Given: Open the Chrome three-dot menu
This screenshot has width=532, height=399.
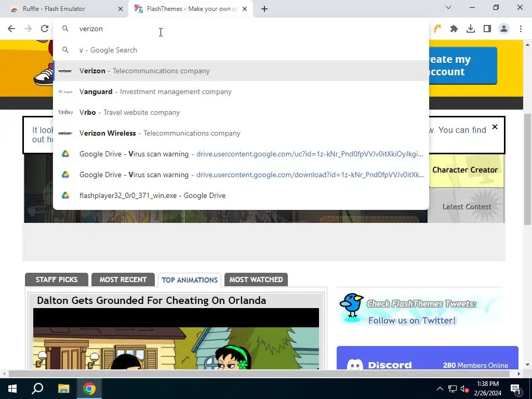Looking at the screenshot, I should pos(521,29).
